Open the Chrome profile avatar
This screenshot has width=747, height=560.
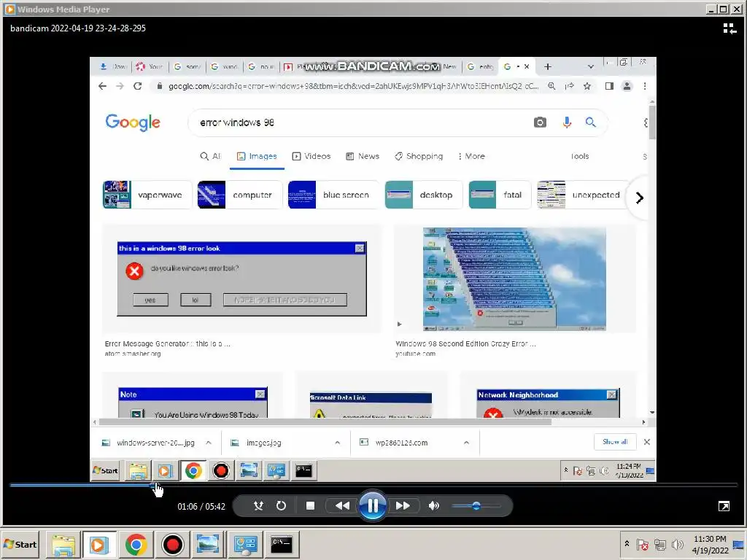627,86
